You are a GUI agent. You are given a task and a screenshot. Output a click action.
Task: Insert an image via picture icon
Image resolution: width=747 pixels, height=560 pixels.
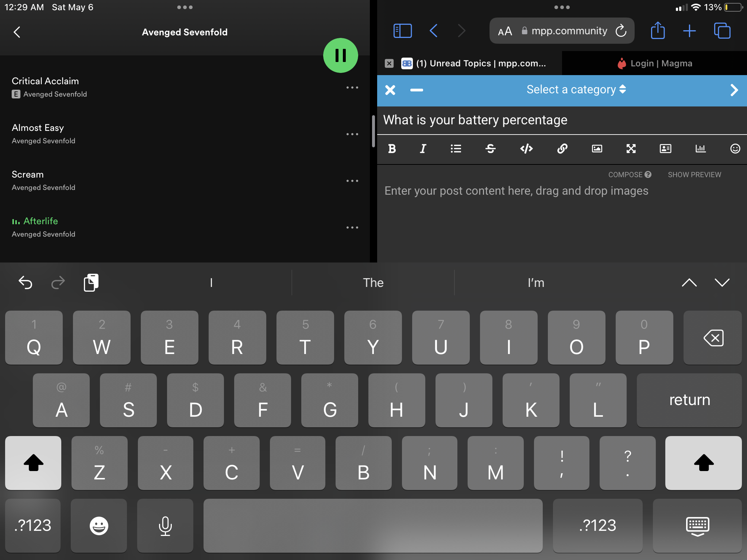coord(597,149)
